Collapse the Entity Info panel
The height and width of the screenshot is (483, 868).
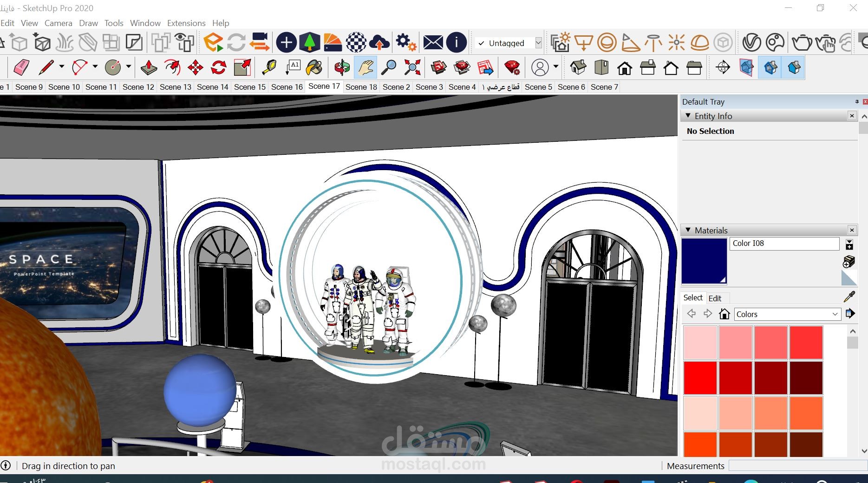688,116
